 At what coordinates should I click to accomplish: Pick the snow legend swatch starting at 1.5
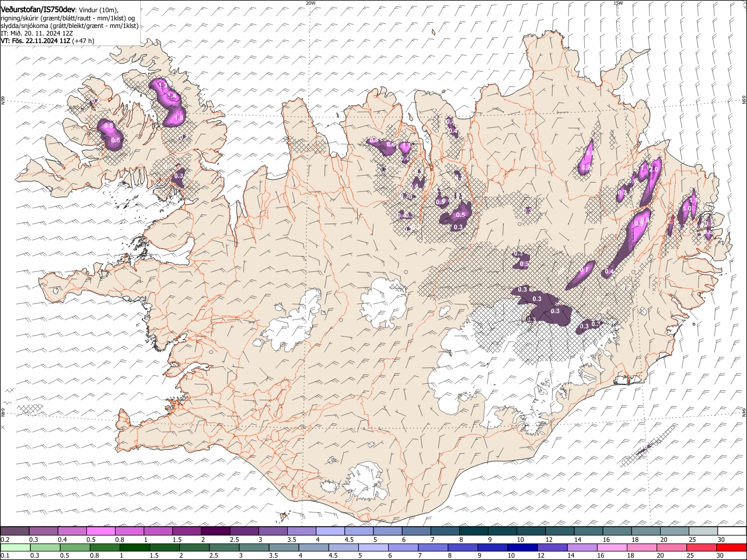186,531
